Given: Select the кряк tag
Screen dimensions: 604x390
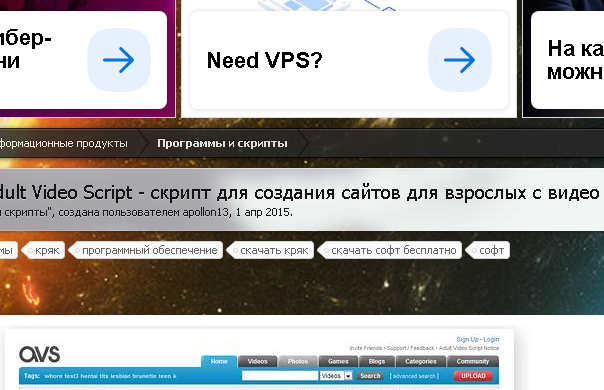Looking at the screenshot, I should coord(44,250).
